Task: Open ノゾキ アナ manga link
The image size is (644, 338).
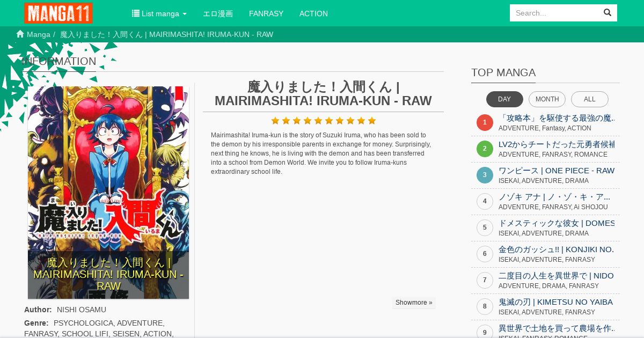Action: click(x=554, y=197)
